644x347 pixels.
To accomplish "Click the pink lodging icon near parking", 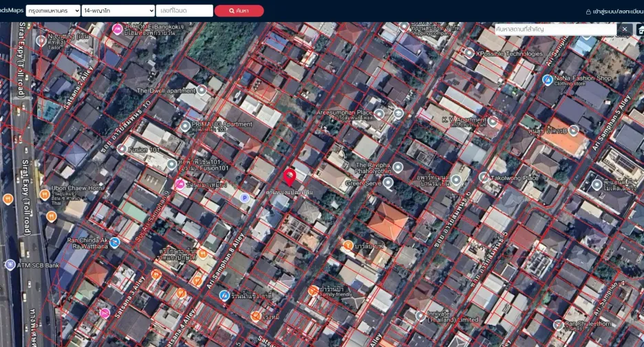I will pos(180,184).
